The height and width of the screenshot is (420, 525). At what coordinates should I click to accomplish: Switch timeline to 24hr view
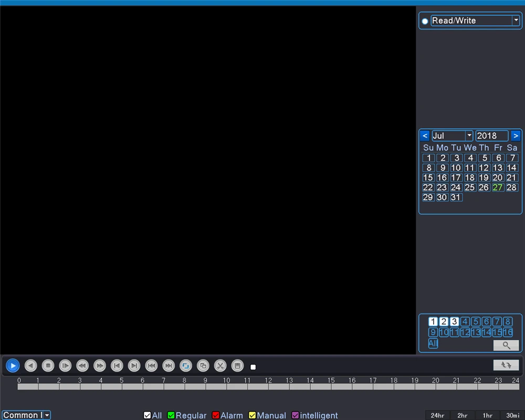tap(438, 415)
